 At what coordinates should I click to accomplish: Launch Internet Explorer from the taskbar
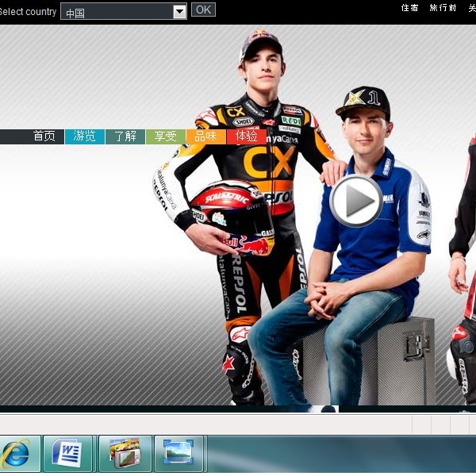[x=19, y=454]
